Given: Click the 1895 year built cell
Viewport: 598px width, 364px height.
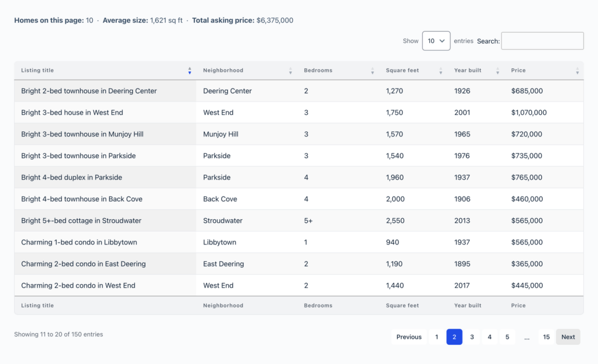Looking at the screenshot, I should pyautogui.click(x=475, y=264).
